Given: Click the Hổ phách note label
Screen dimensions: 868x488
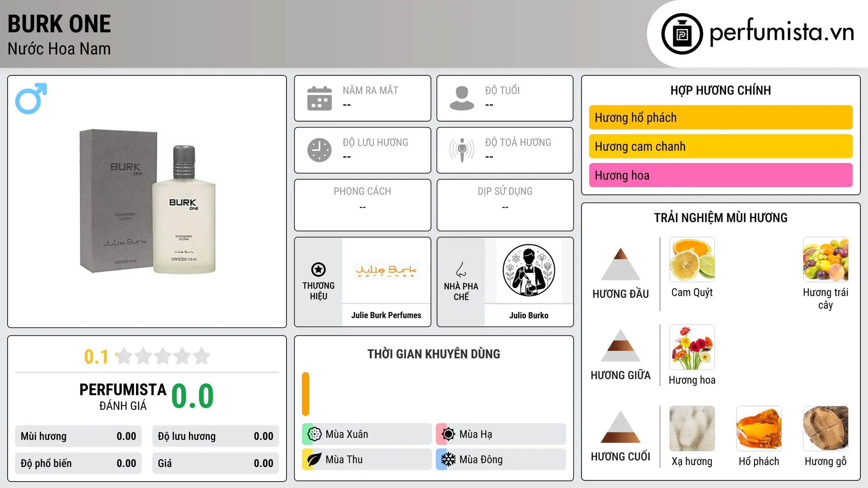Looking at the screenshot, I should tap(759, 461).
